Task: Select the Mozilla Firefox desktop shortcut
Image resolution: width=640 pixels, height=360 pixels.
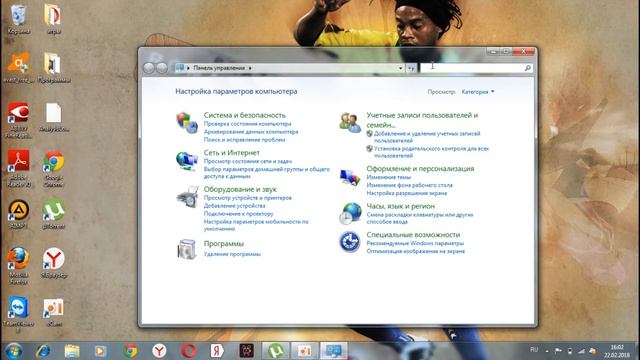Action: click(x=18, y=265)
